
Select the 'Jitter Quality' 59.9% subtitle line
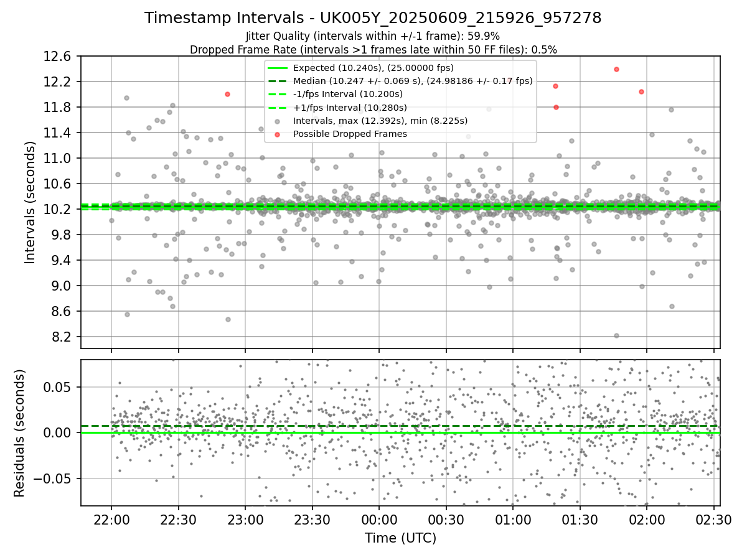(x=373, y=36)
